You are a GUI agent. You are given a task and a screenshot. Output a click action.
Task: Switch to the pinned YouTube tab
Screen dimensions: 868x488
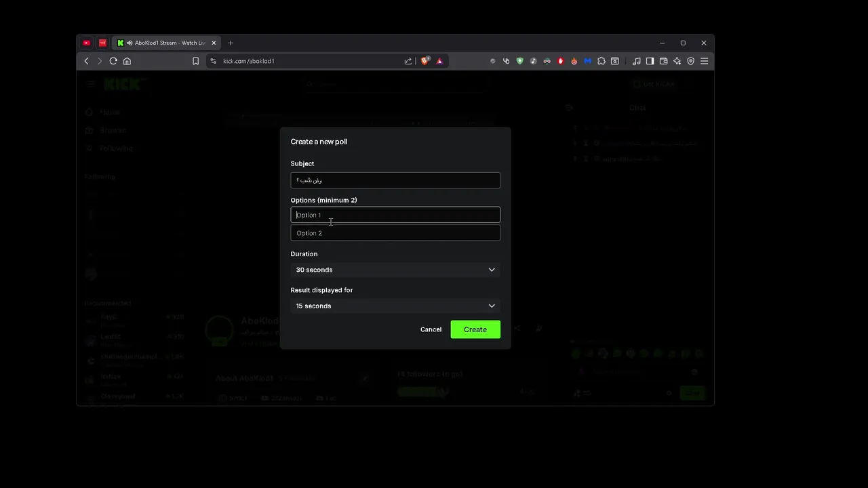(86, 43)
